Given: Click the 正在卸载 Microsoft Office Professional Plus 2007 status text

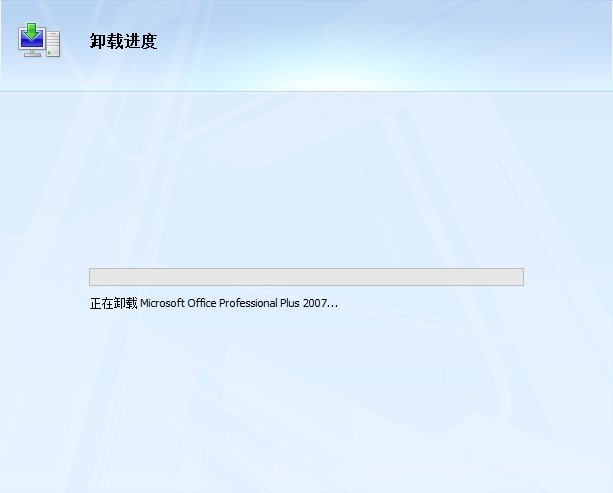Looking at the screenshot, I should point(213,303).
